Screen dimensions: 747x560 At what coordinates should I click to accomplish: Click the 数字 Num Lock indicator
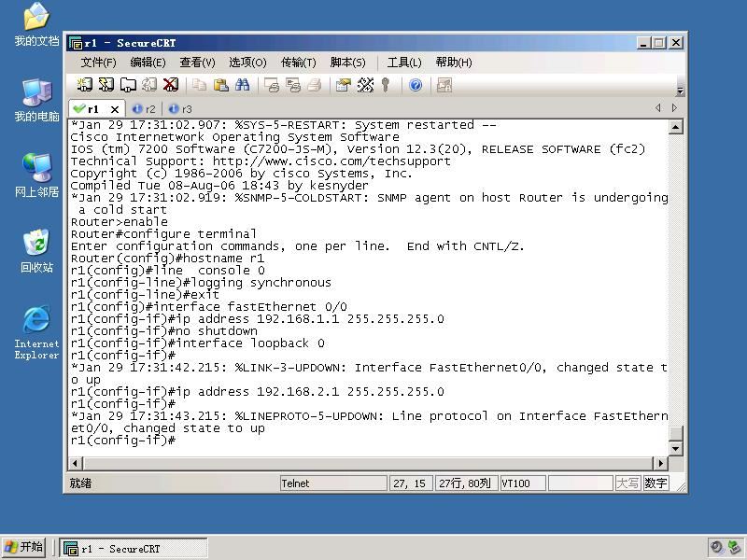(655, 483)
